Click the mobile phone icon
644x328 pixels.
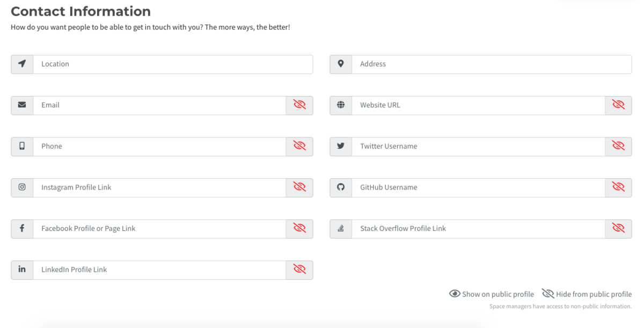(x=22, y=146)
